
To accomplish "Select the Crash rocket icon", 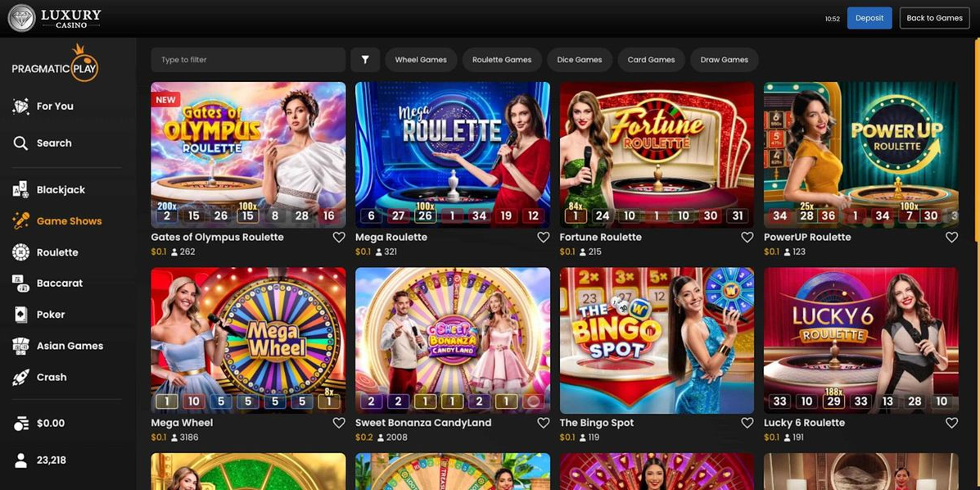I will [x=20, y=378].
